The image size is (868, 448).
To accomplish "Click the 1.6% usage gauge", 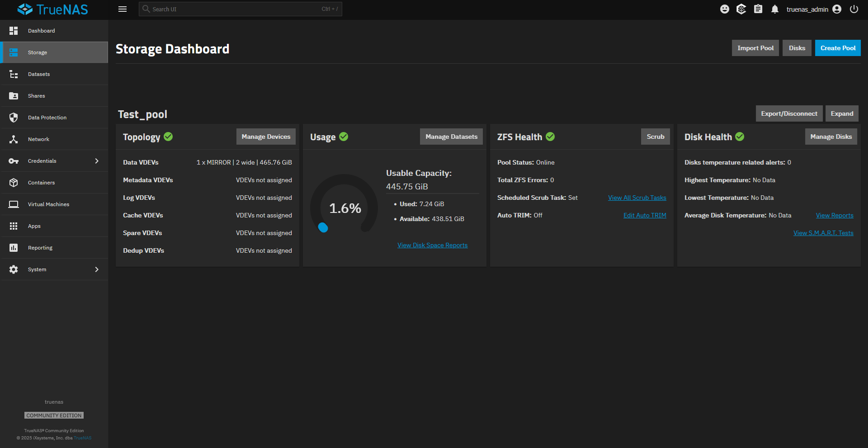I will coord(344,208).
